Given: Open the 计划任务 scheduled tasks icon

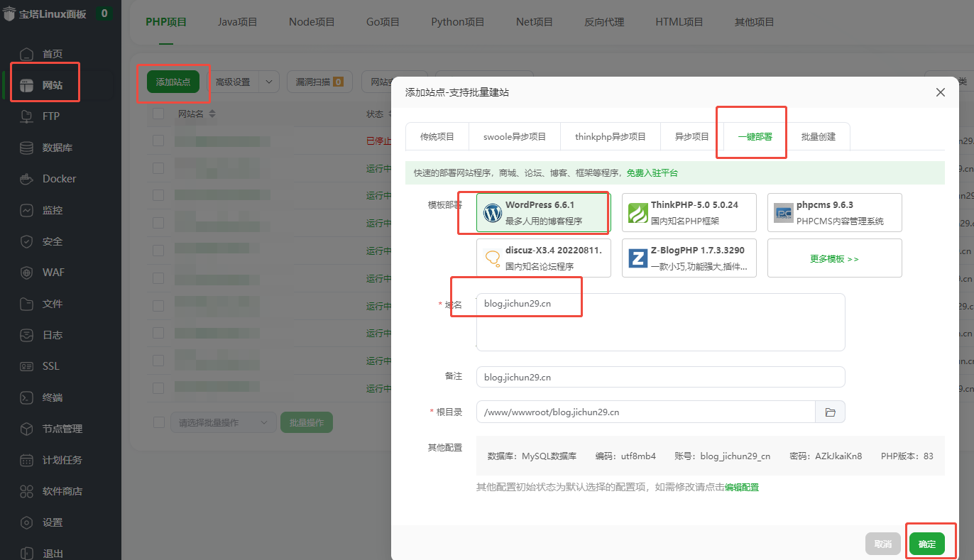Looking at the screenshot, I should pos(26,460).
